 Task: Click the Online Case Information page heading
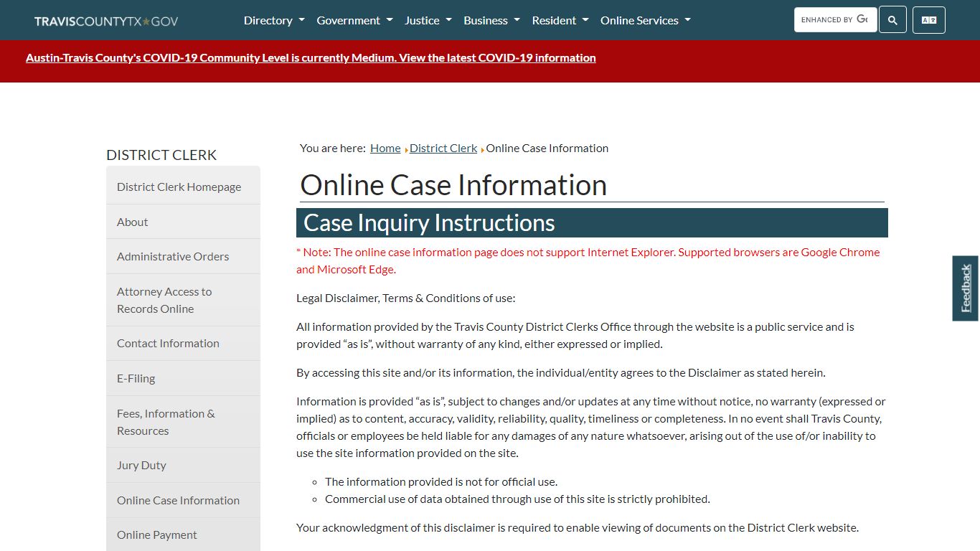click(453, 185)
